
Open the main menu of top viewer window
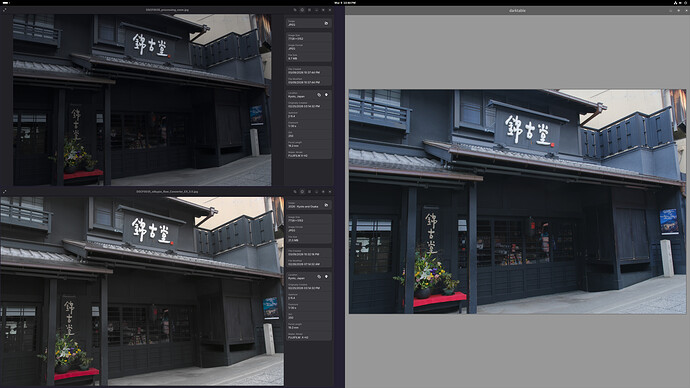(309, 10)
